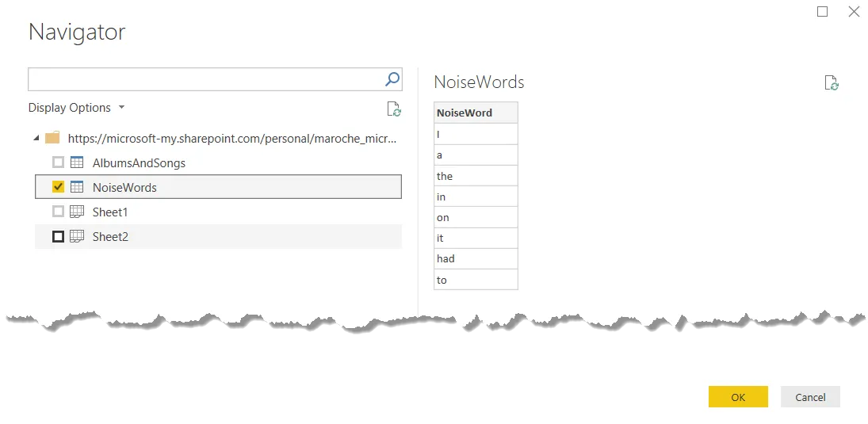Click the NoiseWord column header

coord(476,113)
